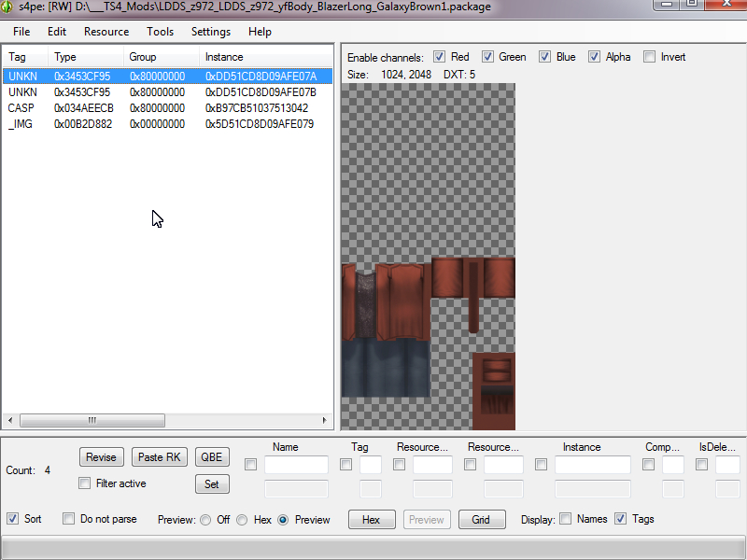747x560 pixels.
Task: Click the horizontal scrollbar thumb in resource list
Action: (x=92, y=420)
